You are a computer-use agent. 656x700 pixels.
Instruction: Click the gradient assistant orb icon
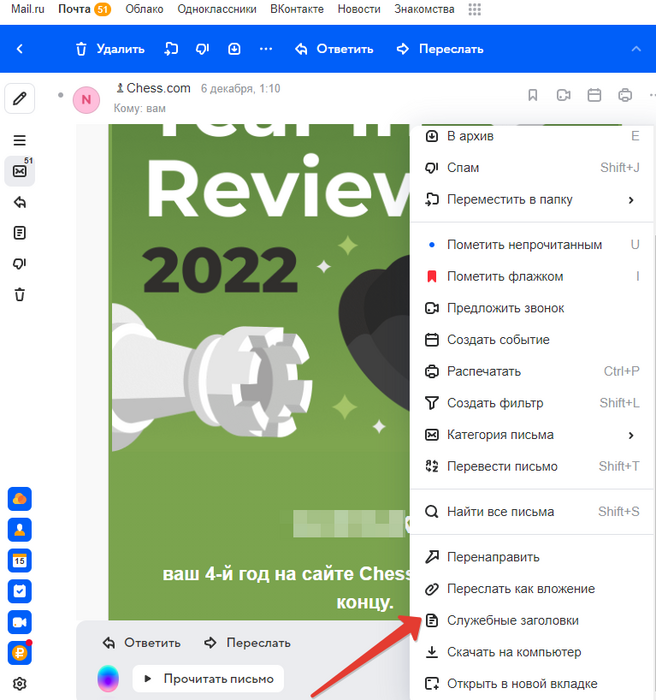point(108,679)
